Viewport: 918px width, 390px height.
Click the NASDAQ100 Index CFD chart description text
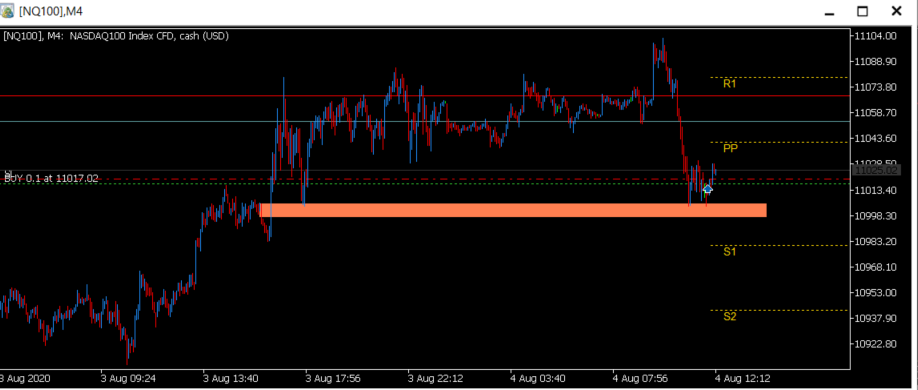point(149,36)
